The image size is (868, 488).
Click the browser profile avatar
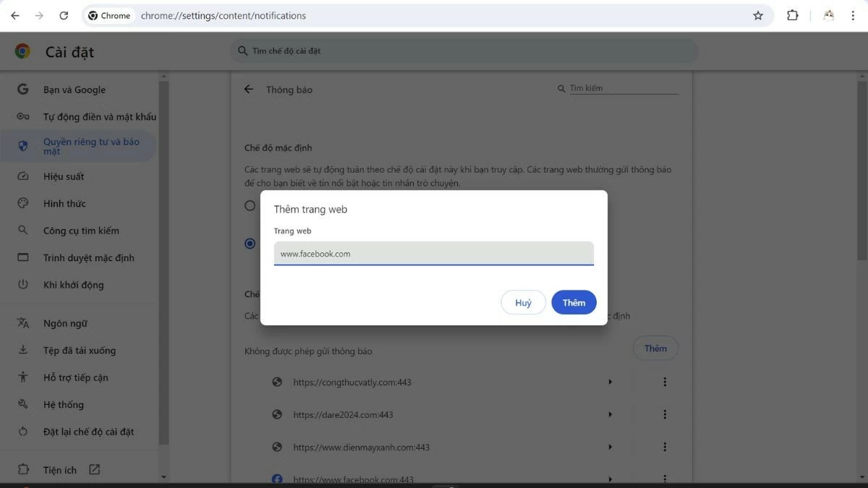click(x=827, y=14)
